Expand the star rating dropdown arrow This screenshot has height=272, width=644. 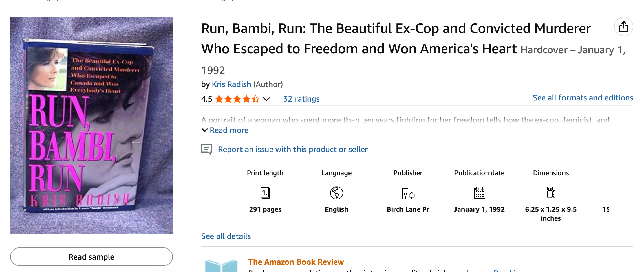pyautogui.click(x=266, y=99)
